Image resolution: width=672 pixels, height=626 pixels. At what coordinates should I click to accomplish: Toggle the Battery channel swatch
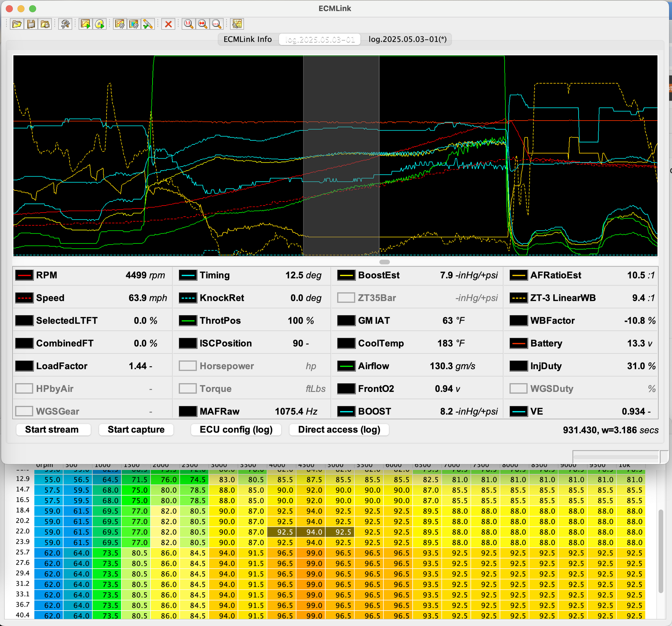coord(518,343)
